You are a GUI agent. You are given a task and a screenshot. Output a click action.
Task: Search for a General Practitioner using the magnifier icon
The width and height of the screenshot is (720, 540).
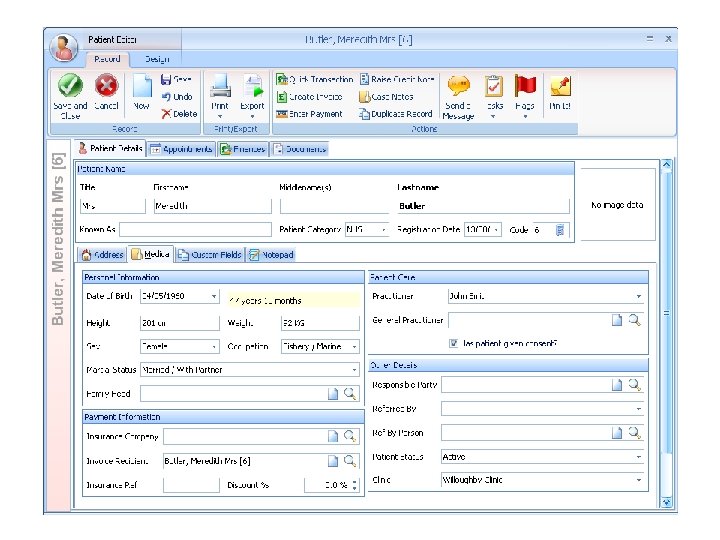coord(634,320)
